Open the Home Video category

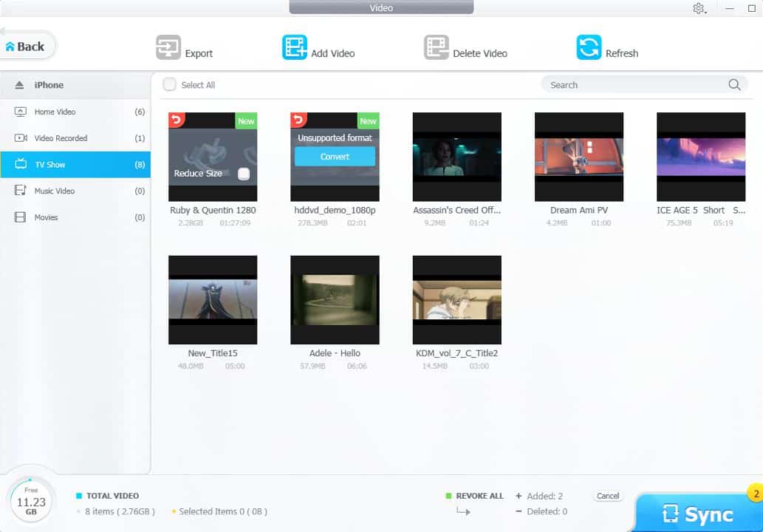75,112
